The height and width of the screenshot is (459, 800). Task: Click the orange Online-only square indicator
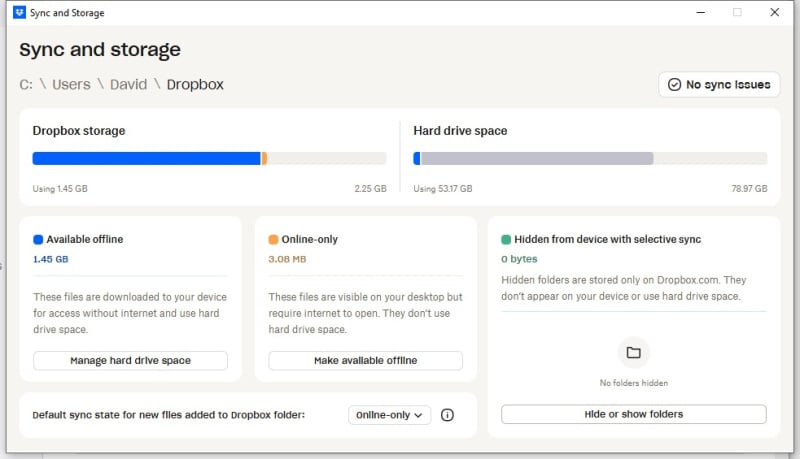[x=273, y=239]
